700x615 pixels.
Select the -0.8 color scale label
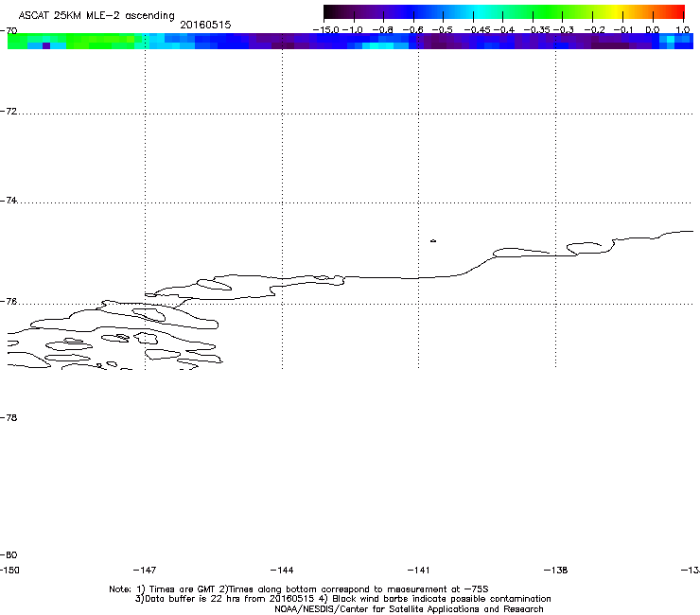click(382, 30)
